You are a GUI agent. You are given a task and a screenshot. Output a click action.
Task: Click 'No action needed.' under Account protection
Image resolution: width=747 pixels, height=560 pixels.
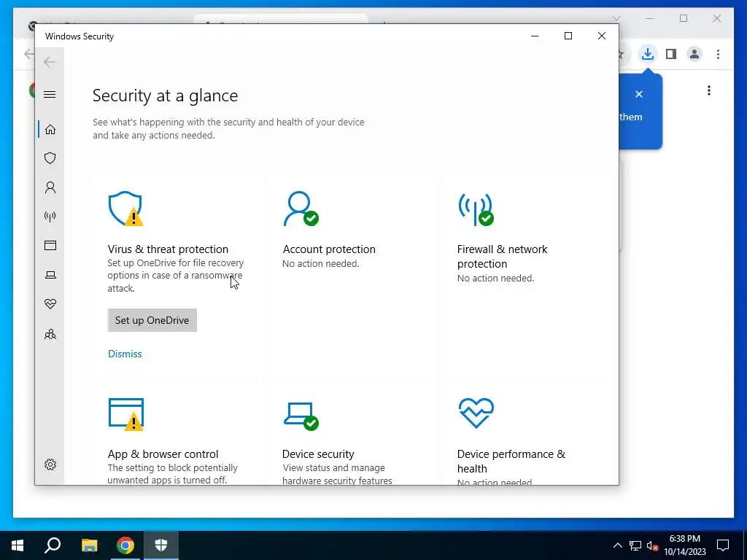coord(321,263)
